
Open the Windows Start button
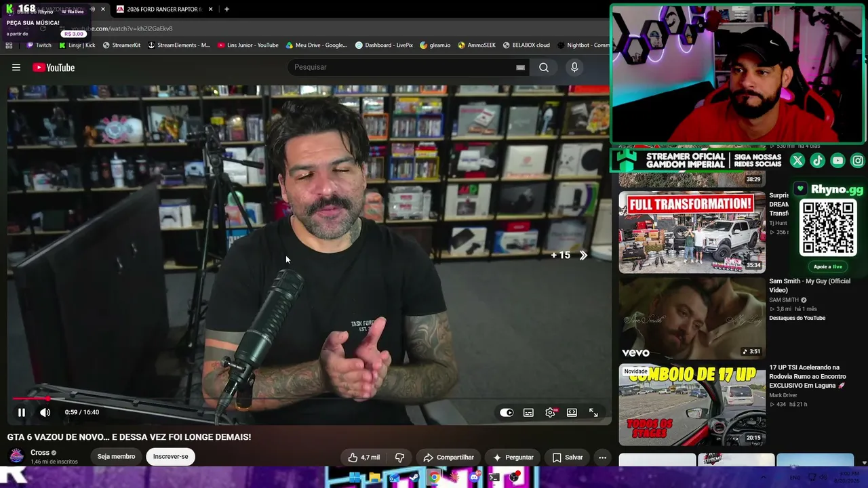355,478
